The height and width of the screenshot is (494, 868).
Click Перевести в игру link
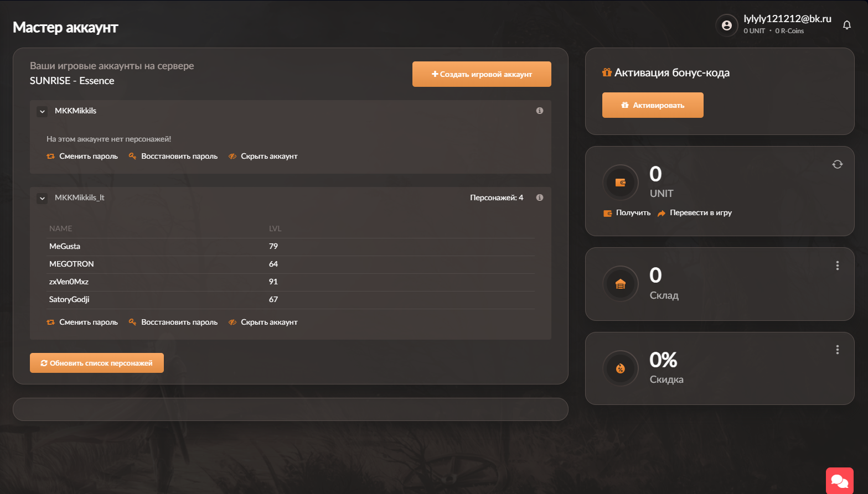click(700, 213)
